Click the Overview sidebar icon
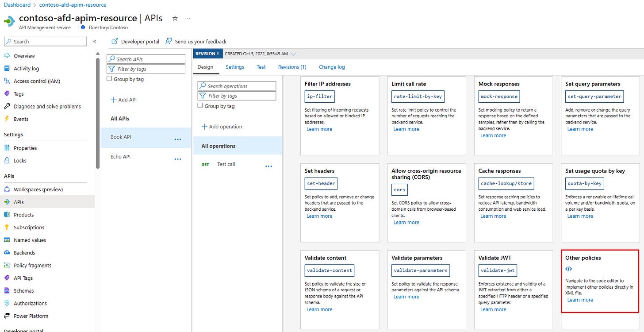644x332 pixels. click(x=7, y=56)
